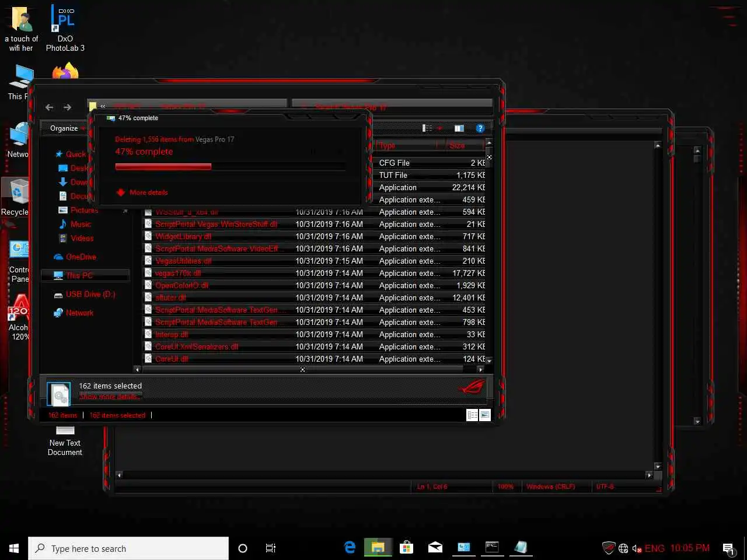Go forward using the Explorer forward arrow
Image resolution: width=747 pixels, height=560 pixels.
(x=68, y=107)
